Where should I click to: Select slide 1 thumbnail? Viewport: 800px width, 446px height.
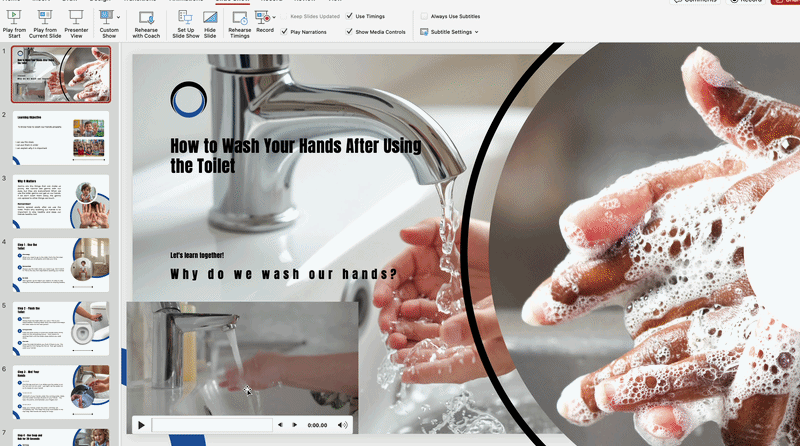coord(61,75)
